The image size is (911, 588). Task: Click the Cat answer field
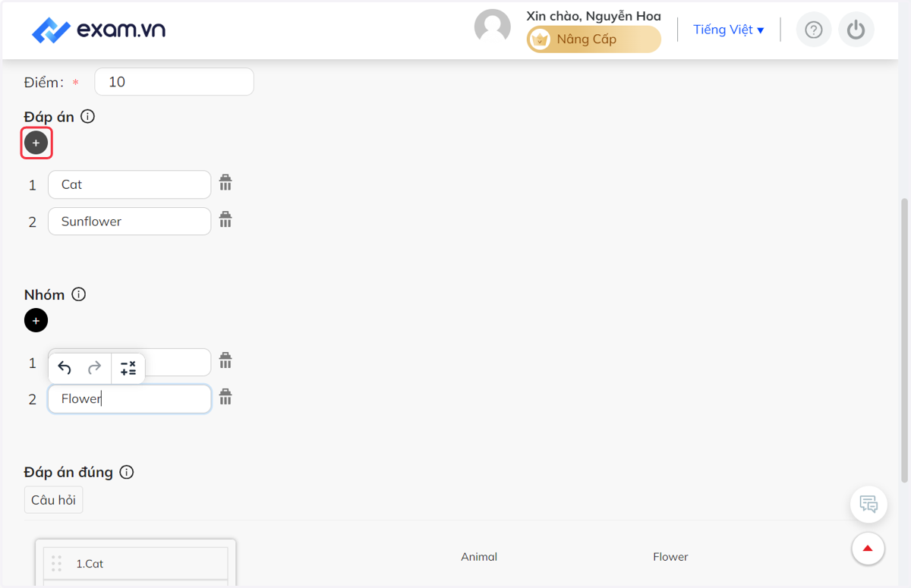[129, 184]
